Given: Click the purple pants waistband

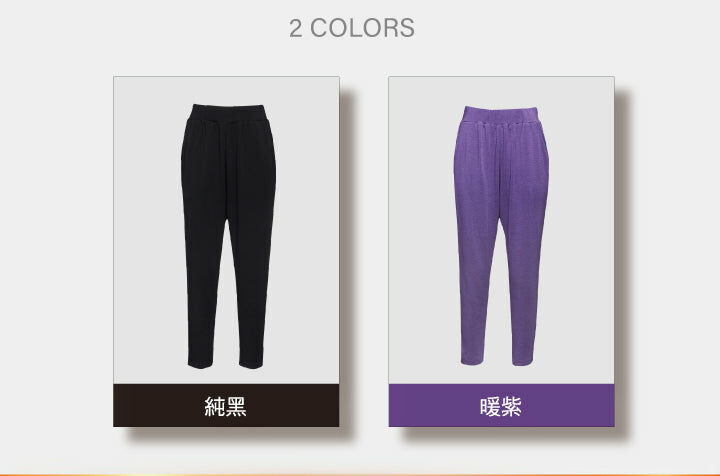Looking at the screenshot, I should (x=501, y=115).
